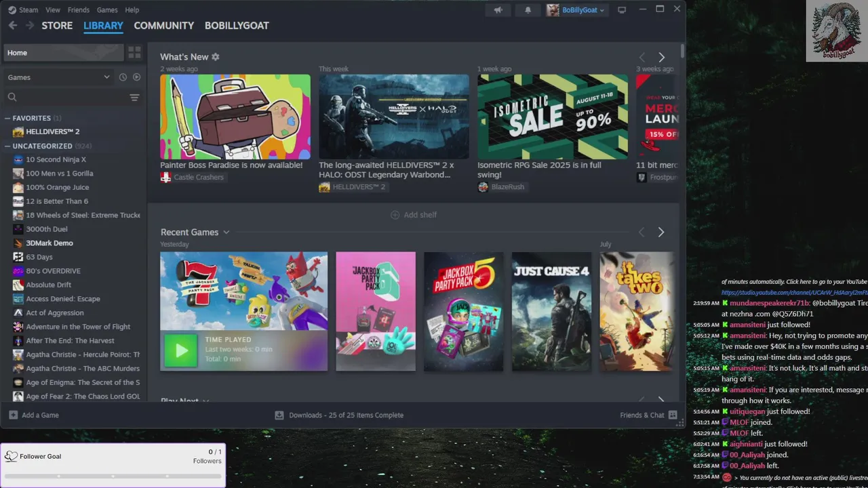Collapse the UNCATEGORIZED category

pos(7,146)
